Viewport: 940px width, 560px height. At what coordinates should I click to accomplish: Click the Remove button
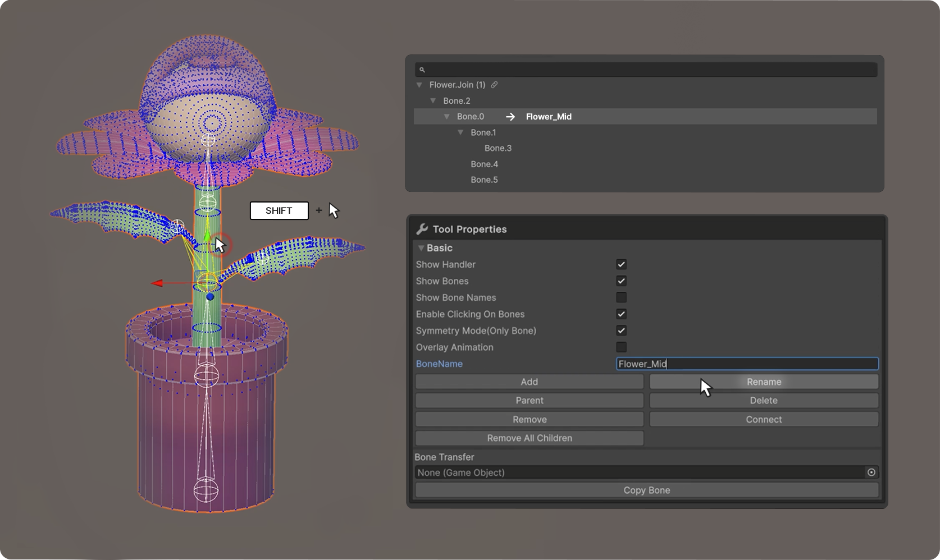530,419
